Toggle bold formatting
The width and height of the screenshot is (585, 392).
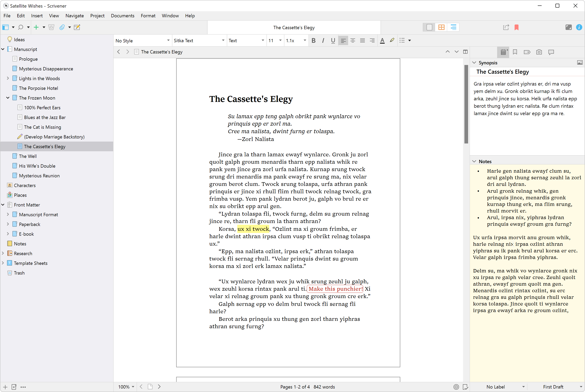click(314, 40)
